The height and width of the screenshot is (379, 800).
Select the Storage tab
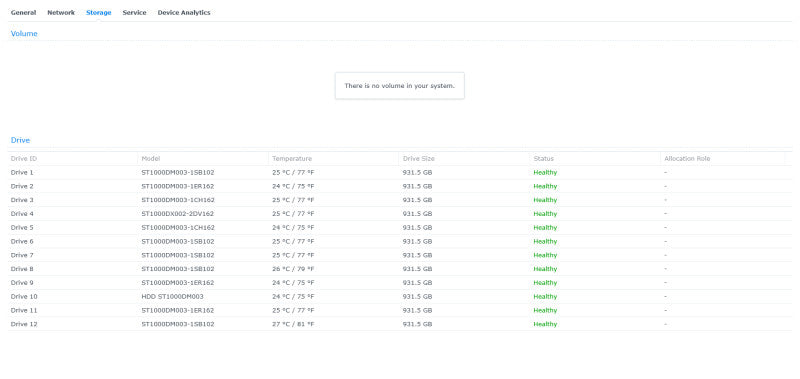(98, 13)
